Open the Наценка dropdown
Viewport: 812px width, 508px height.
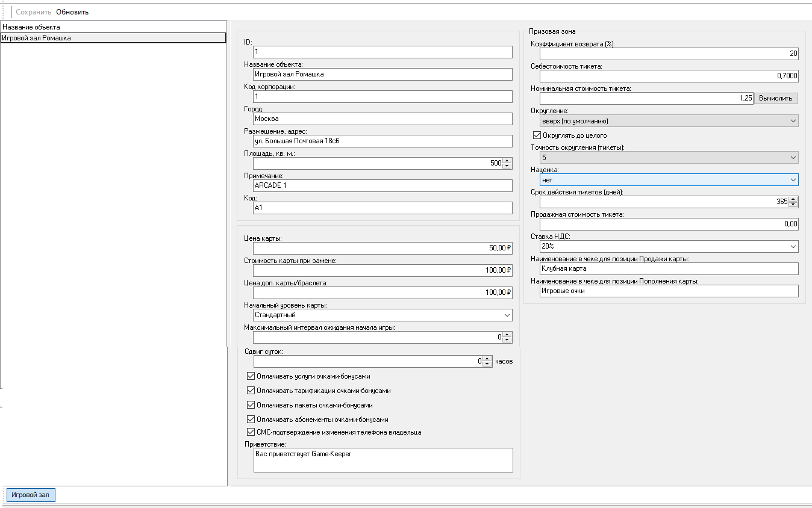point(669,179)
